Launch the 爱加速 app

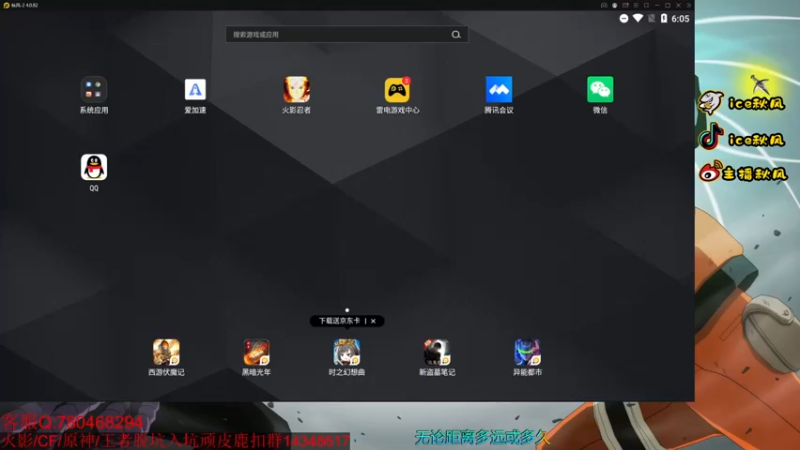(195, 90)
